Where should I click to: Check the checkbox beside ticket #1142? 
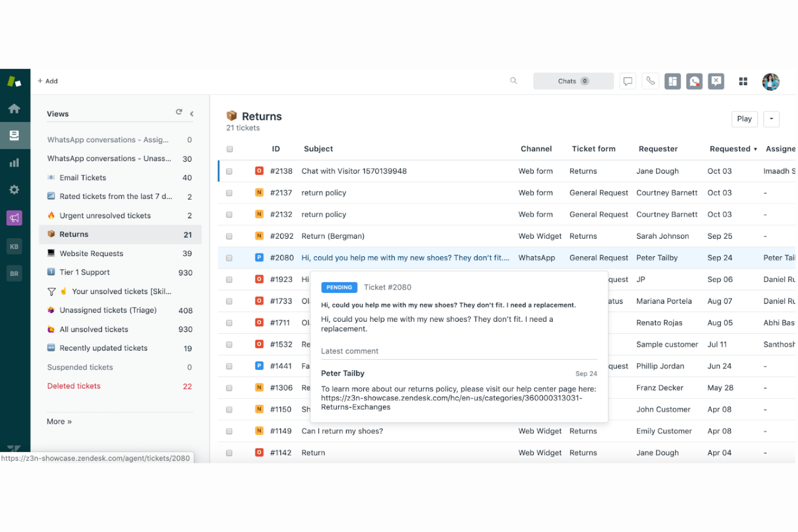(229, 453)
